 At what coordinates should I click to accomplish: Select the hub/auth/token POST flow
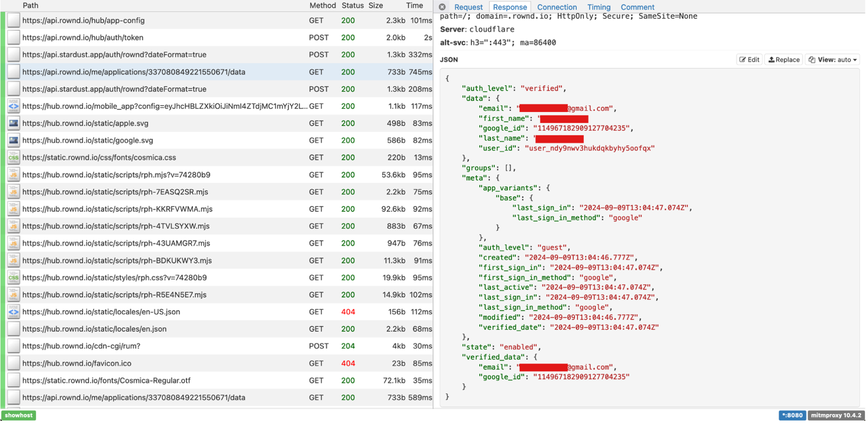162,38
